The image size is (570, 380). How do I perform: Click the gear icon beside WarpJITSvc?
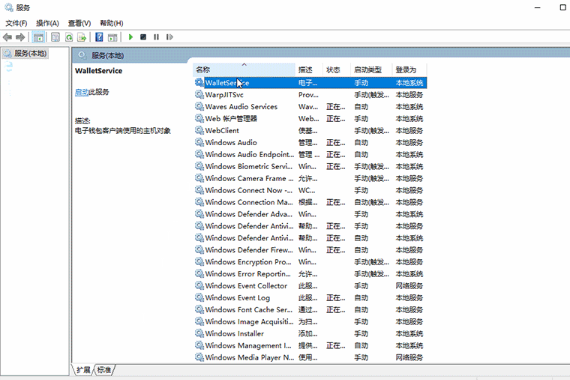point(199,95)
